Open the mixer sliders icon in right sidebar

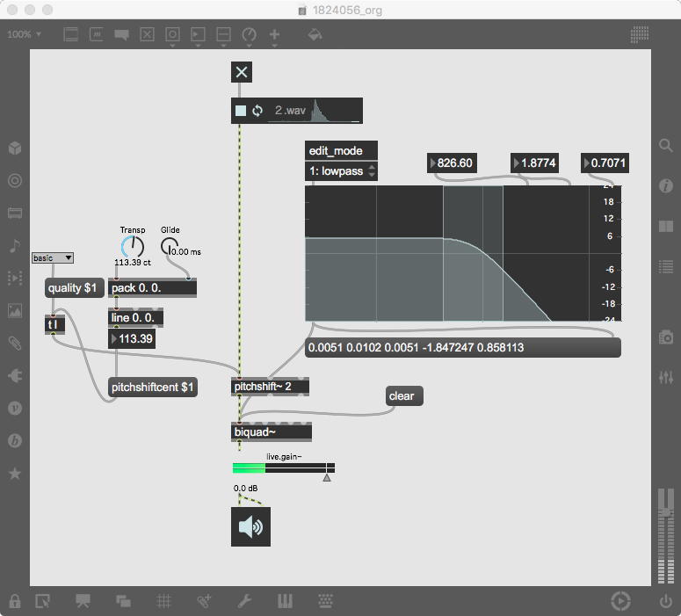coord(665,377)
